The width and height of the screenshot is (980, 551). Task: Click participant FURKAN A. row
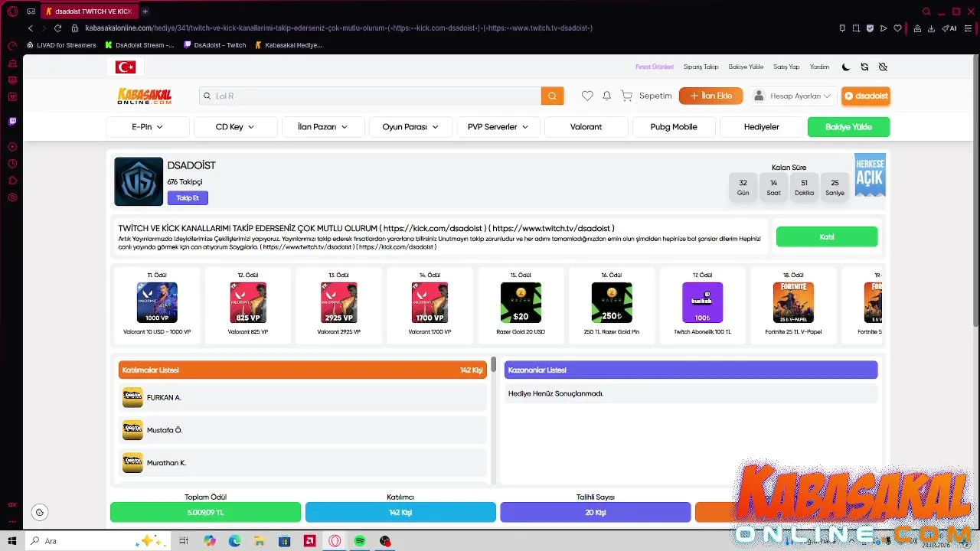[302, 397]
